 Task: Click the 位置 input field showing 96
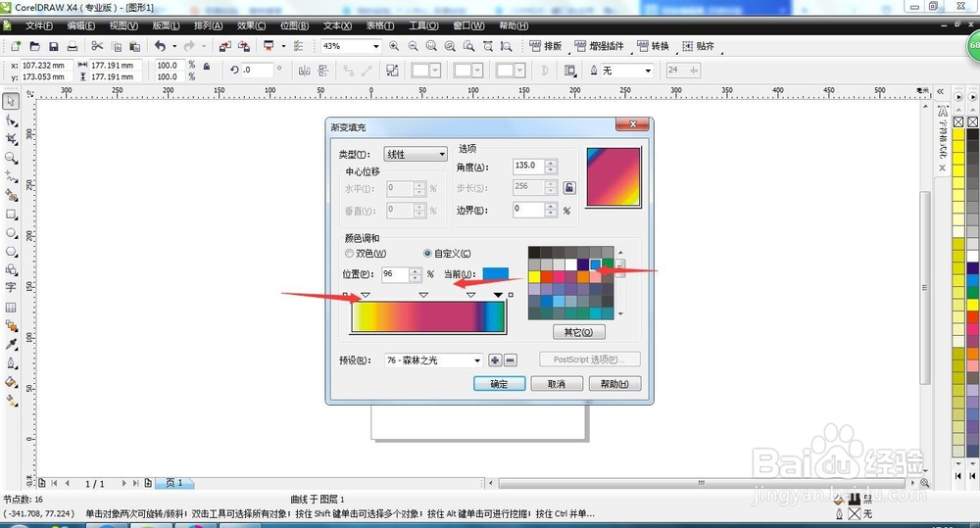click(395, 274)
